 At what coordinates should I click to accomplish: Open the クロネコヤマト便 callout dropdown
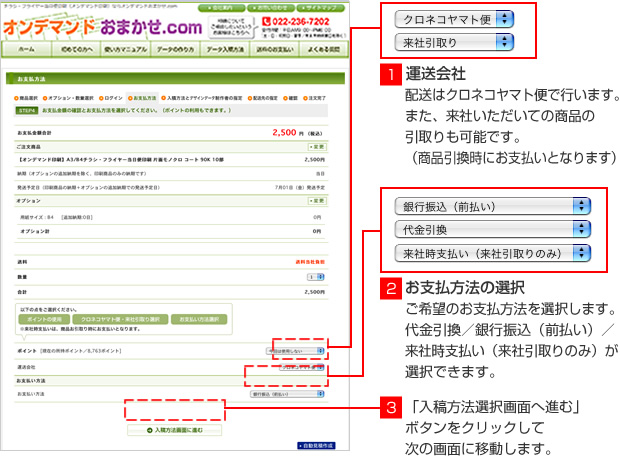(x=454, y=19)
